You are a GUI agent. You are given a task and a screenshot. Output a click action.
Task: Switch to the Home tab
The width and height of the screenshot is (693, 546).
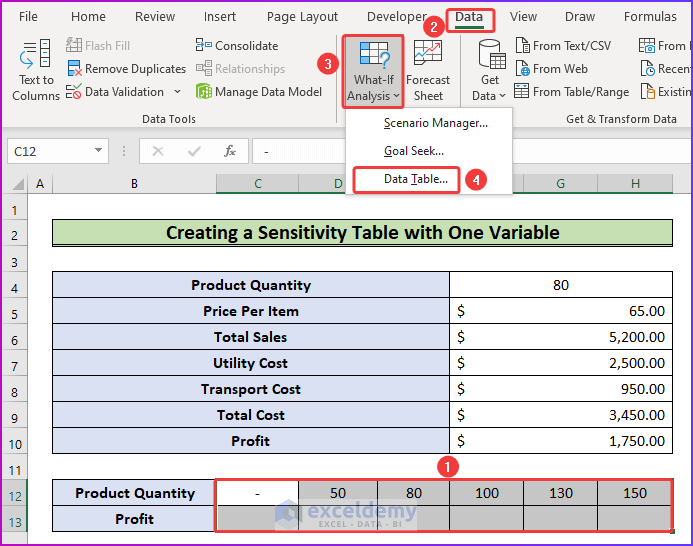[88, 17]
